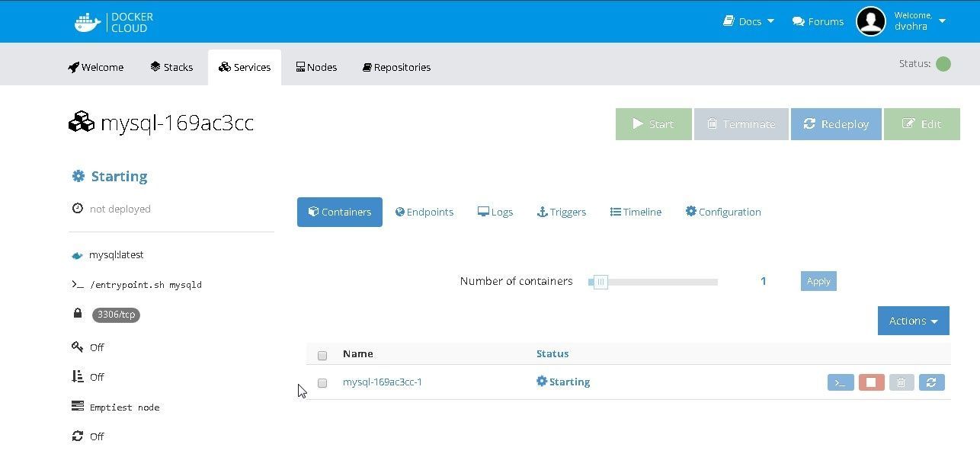
Task: Open terminal for container mysql-169ac3cc-1
Action: (x=841, y=382)
